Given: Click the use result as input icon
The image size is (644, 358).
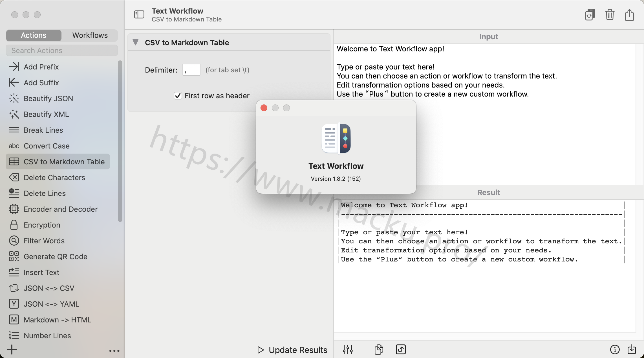Looking at the screenshot, I should [401, 350].
